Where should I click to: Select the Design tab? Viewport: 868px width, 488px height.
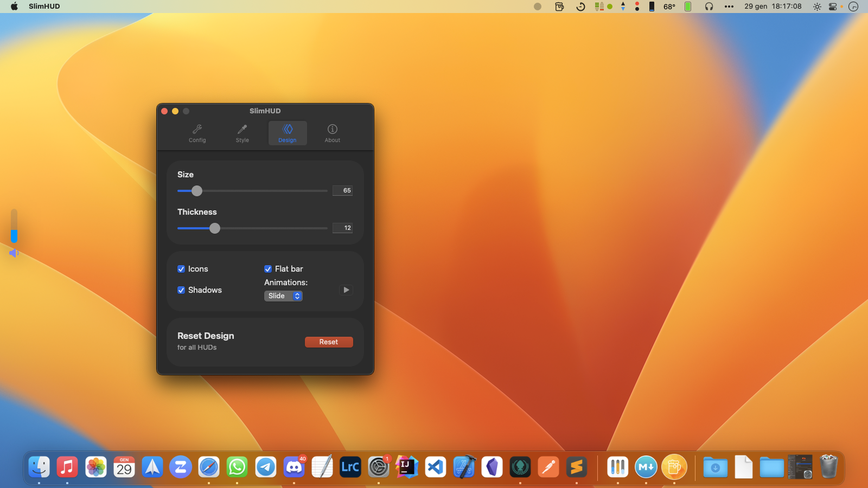[x=288, y=133]
